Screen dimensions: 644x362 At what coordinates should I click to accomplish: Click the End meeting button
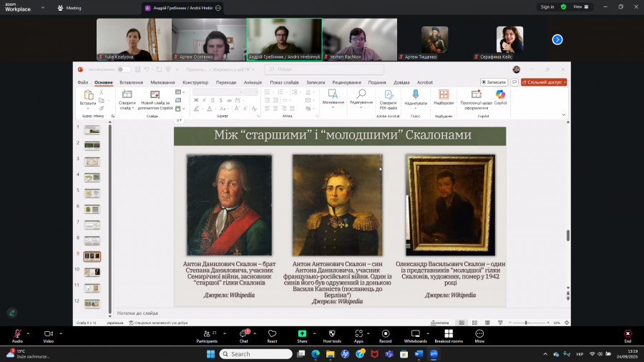click(628, 335)
